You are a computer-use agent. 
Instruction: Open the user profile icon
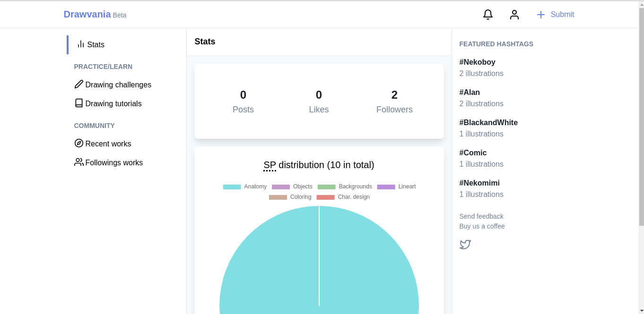click(514, 15)
